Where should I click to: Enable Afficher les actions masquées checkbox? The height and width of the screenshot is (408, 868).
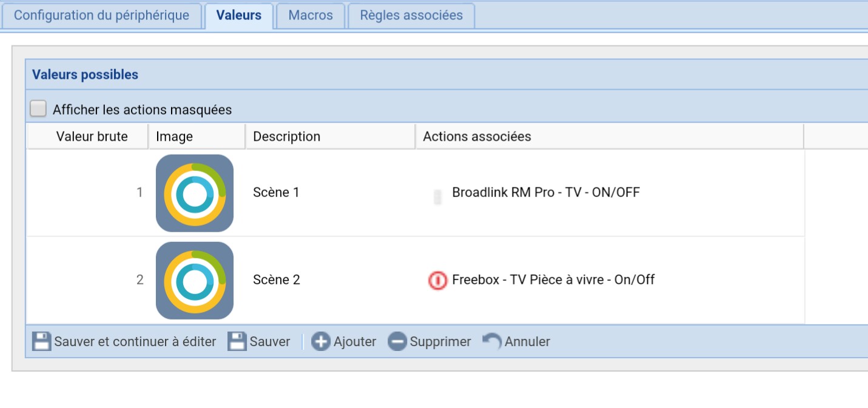pos(38,109)
